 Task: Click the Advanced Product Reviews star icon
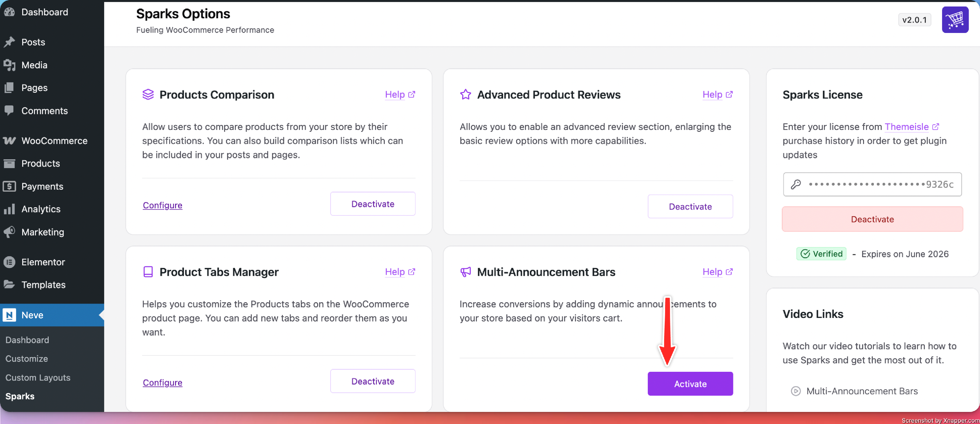tap(465, 94)
